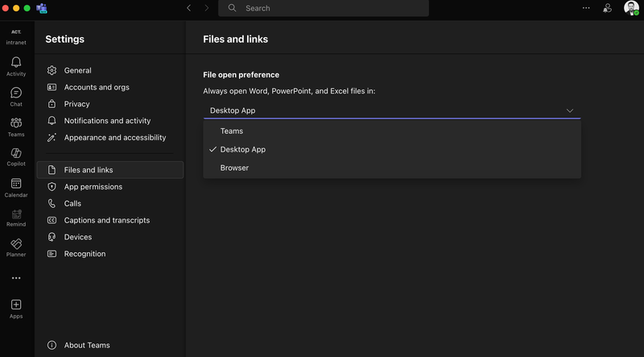Open the Chat icon in sidebar

(16, 93)
